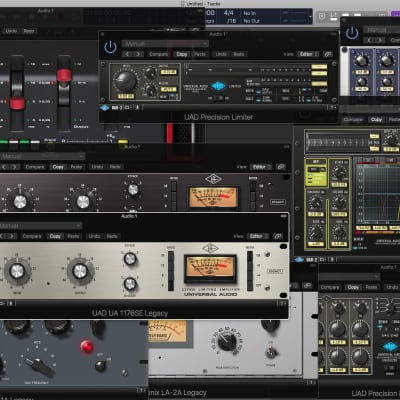This screenshot has width=400, height=400.
Task: Click the large input knob on Precision Limiter
Action: click(x=125, y=81)
